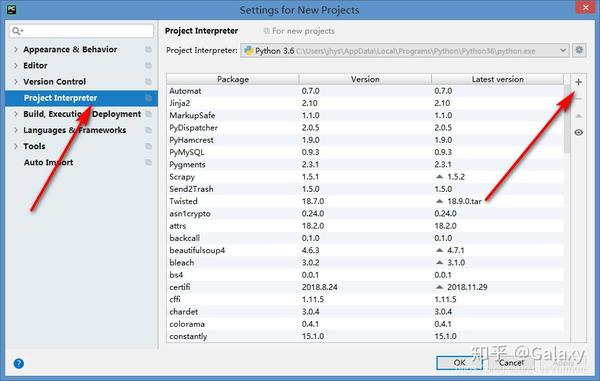Click the package list vertical scrollbar
This screenshot has width=600, height=381.
tap(567, 119)
